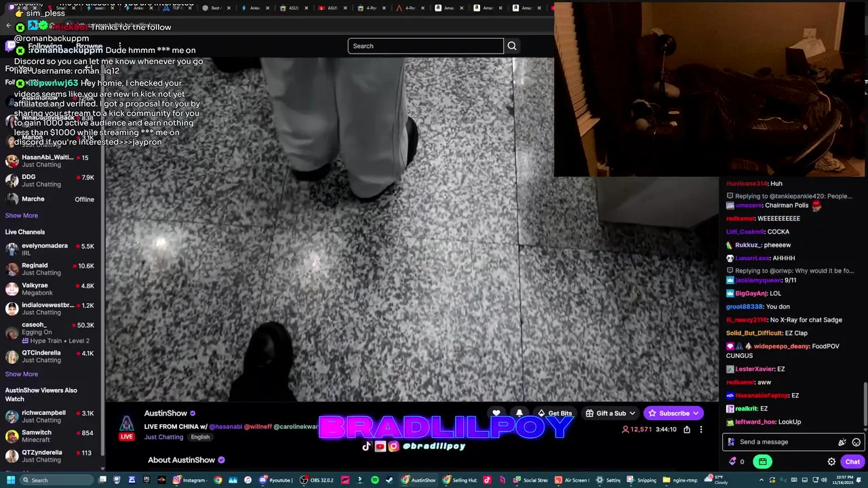The height and width of the screenshot is (488, 868).
Task: Click the purple Chat send button
Action: click(x=852, y=462)
